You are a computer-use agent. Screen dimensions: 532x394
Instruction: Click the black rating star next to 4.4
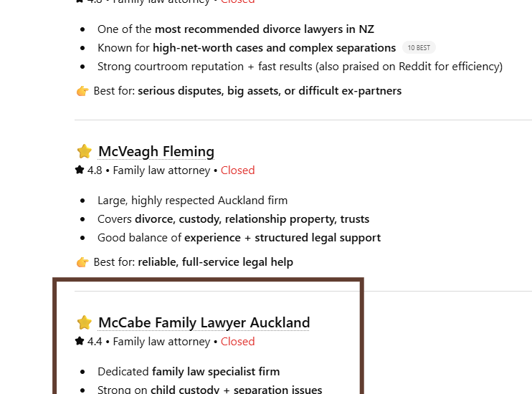pos(80,342)
